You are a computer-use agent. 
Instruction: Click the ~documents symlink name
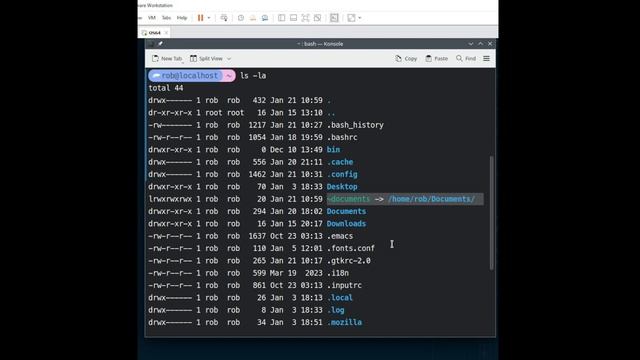pyautogui.click(x=349, y=199)
